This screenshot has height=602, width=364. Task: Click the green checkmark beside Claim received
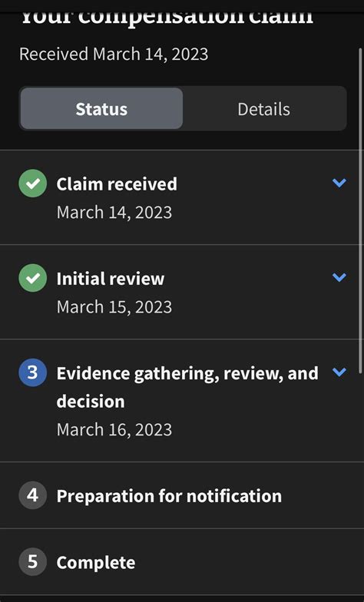[x=32, y=183]
